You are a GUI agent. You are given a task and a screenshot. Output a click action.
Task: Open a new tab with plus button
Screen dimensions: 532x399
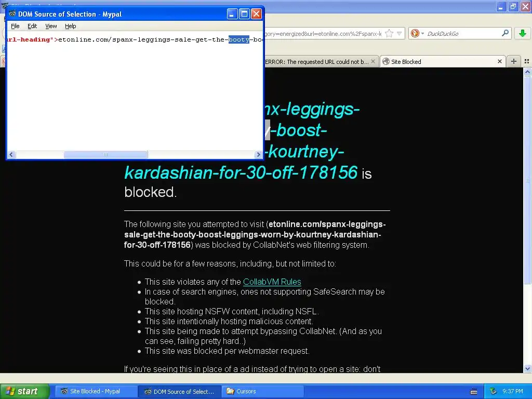(x=514, y=61)
